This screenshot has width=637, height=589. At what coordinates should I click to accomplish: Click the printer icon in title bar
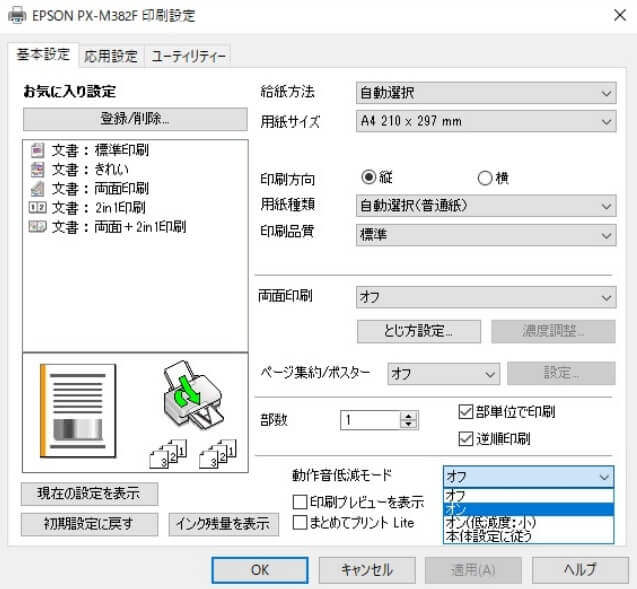click(x=17, y=15)
